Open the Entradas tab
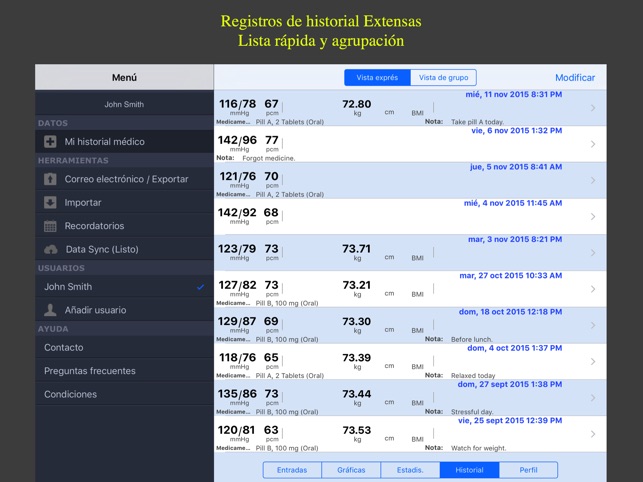The width and height of the screenshot is (643, 482). click(x=292, y=470)
